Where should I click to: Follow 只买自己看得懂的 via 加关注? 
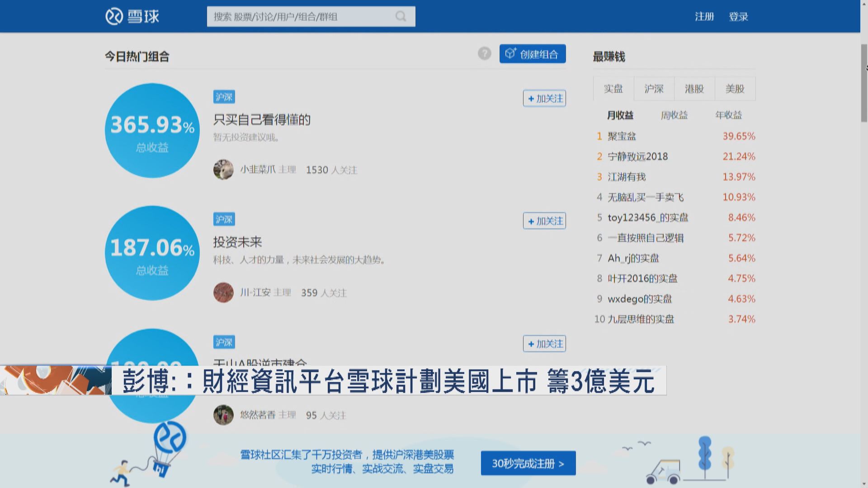[x=544, y=98]
